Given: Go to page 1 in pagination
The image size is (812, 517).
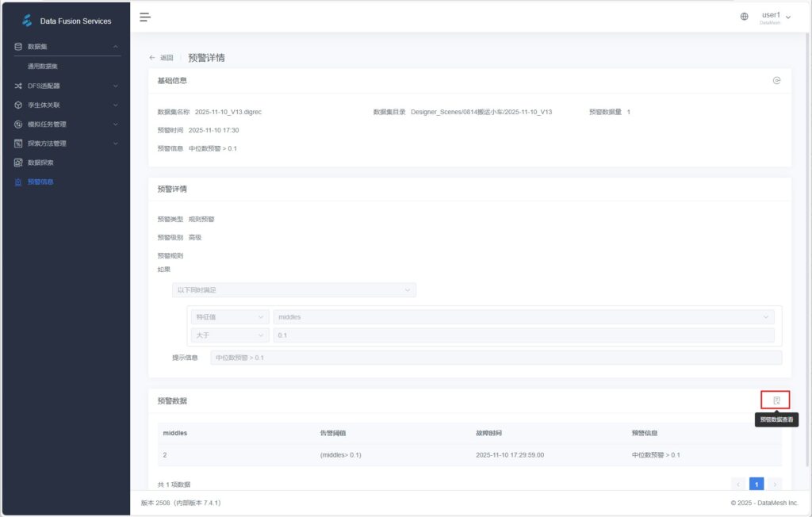Looking at the screenshot, I should [x=756, y=484].
